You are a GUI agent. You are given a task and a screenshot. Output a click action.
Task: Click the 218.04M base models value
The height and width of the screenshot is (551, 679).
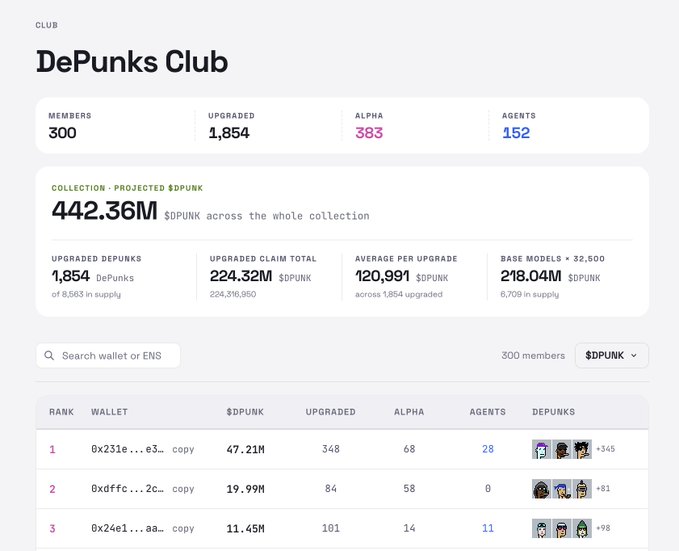click(531, 276)
